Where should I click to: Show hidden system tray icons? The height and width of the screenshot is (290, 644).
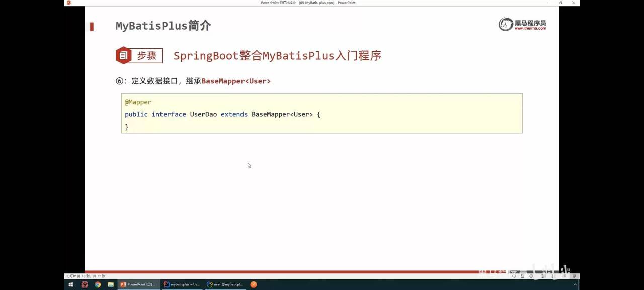575,284
